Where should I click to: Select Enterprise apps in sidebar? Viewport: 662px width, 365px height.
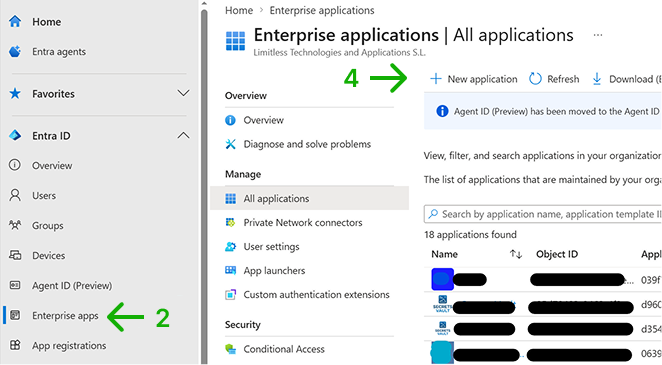coord(65,316)
